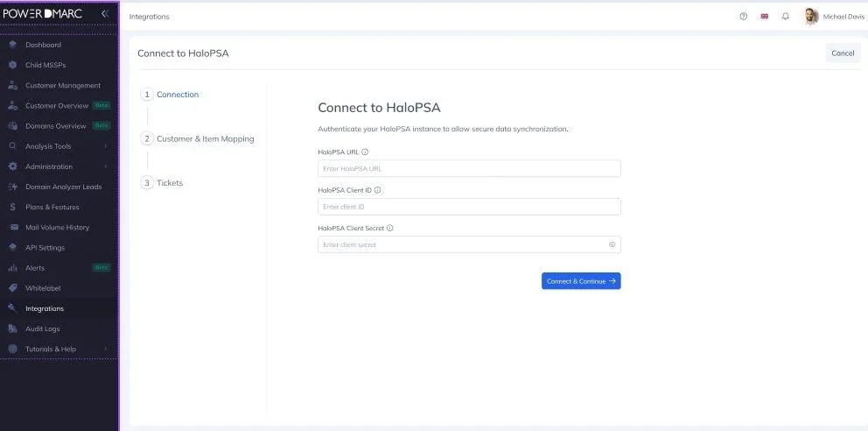
Task: Click the Whitelabel tag icon
Action: pos(13,288)
